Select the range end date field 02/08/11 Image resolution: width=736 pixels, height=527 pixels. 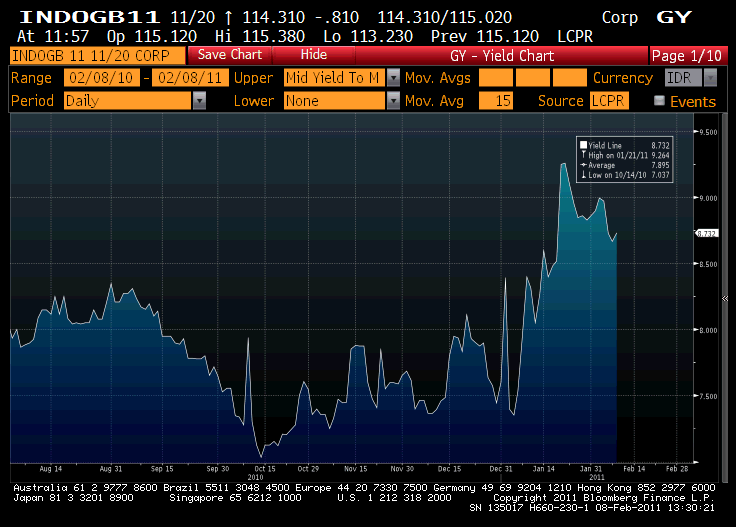[191, 77]
